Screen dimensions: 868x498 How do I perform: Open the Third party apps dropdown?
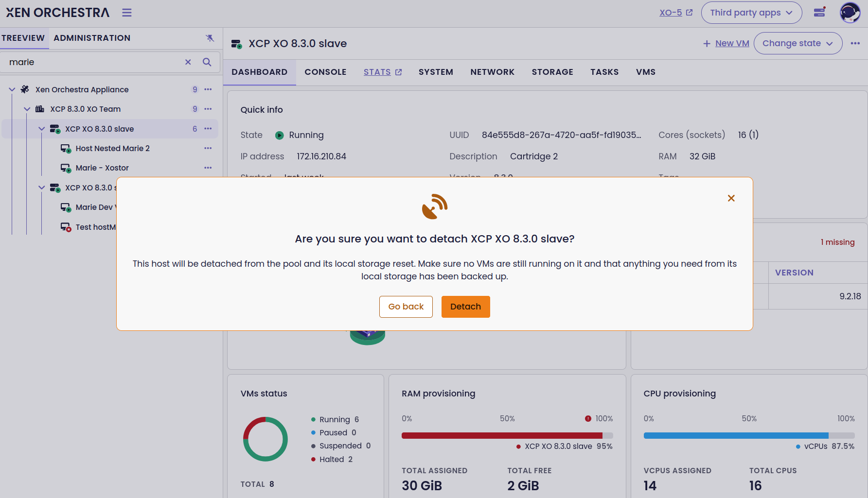coord(751,13)
